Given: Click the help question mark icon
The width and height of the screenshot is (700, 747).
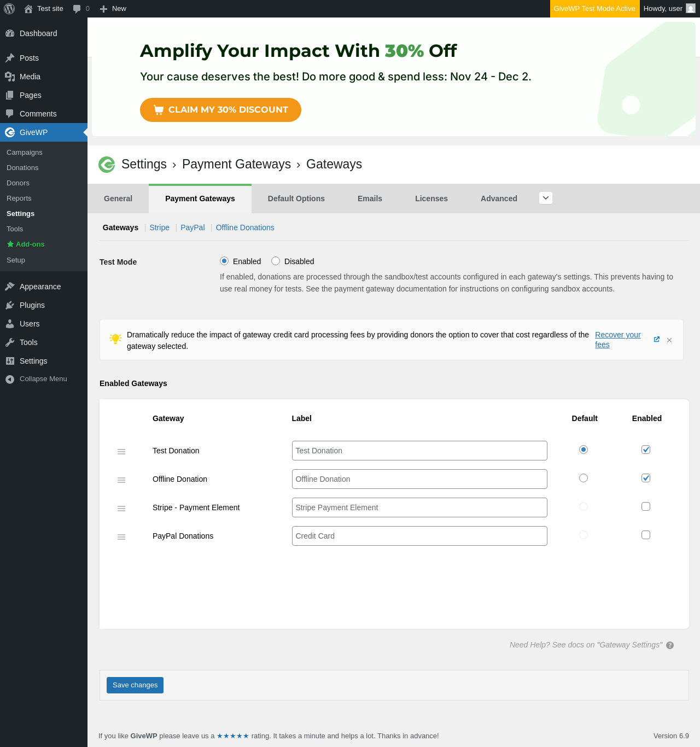Looking at the screenshot, I should coord(670,645).
